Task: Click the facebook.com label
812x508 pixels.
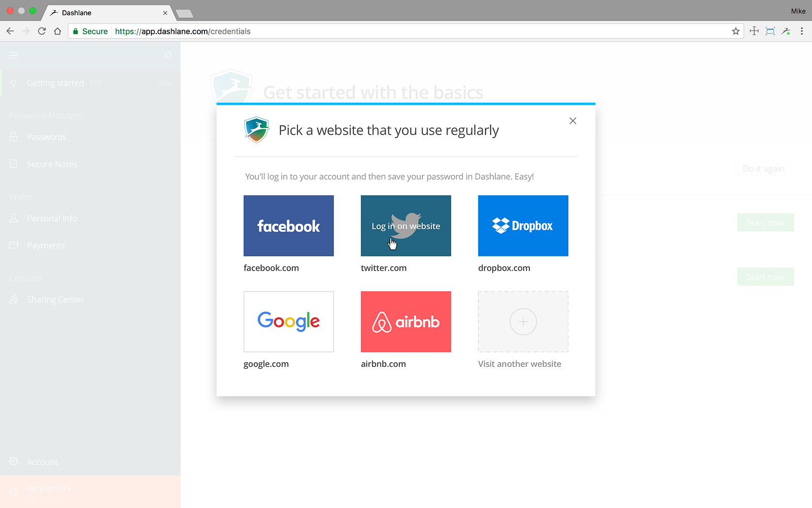Action: click(x=271, y=268)
